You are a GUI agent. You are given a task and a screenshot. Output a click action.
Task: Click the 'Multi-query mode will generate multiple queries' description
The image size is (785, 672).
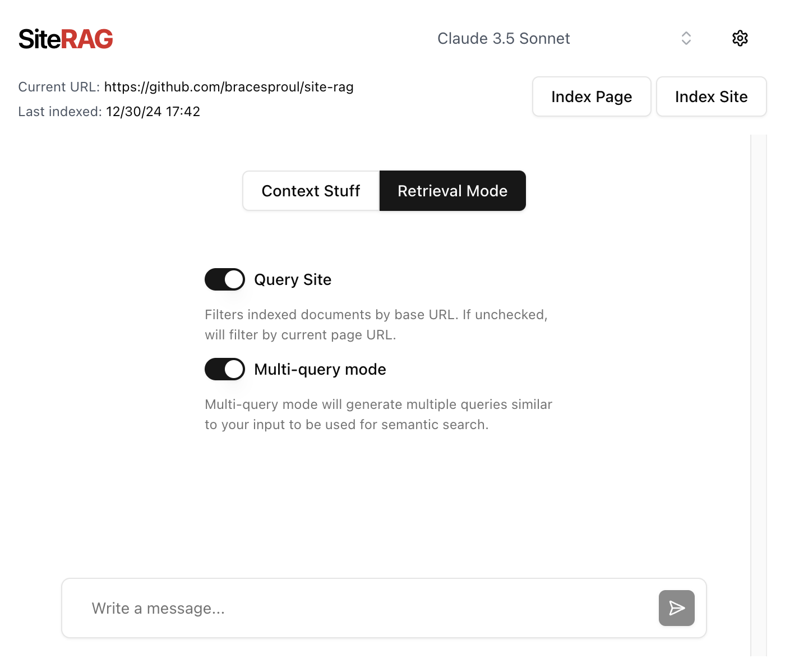click(378, 415)
